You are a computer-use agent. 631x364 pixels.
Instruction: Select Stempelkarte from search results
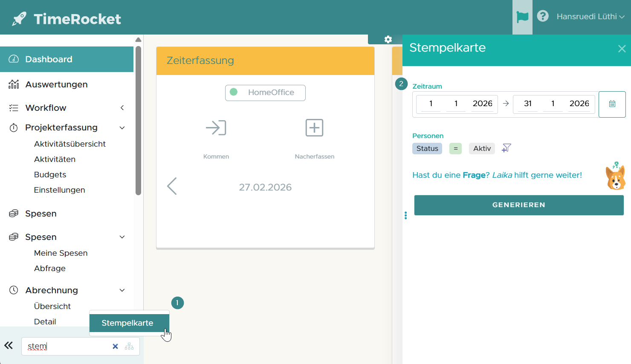(x=127, y=323)
